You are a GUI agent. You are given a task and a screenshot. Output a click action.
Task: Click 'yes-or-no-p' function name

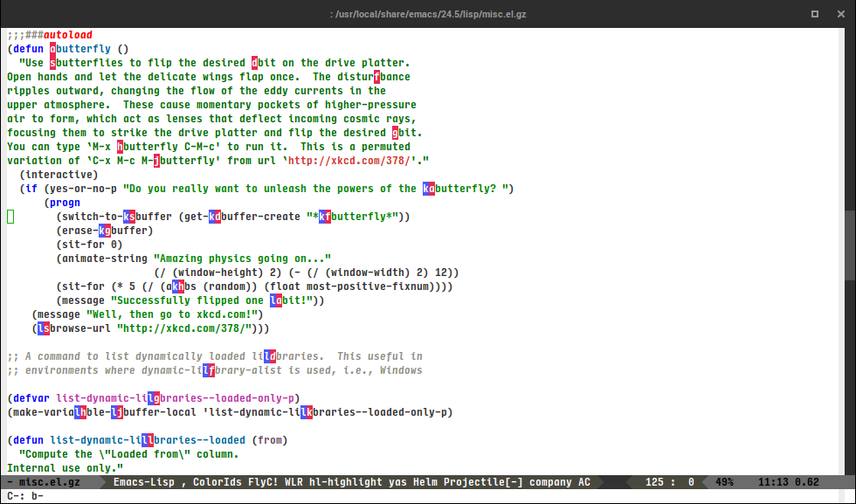click(x=84, y=189)
